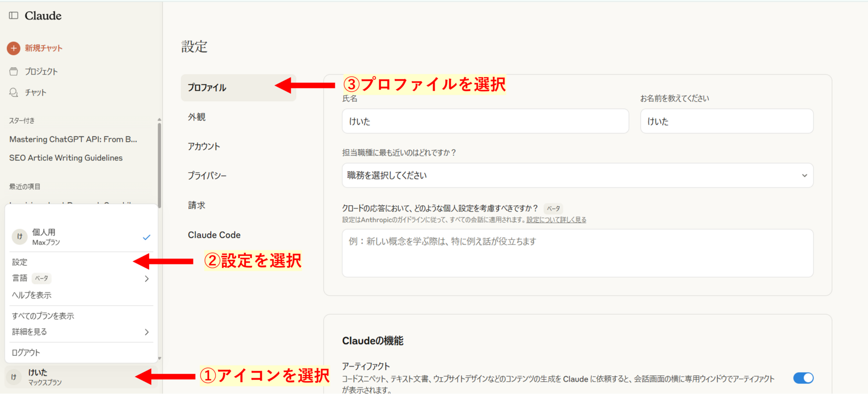Select the プロファイル settings tab
Viewport: 868px width, 396px height.
tap(238, 88)
